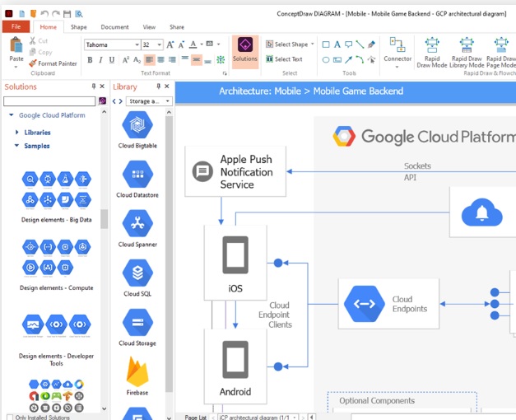The width and height of the screenshot is (516, 420).
Task: Select the Text A tool
Action: tap(337, 44)
